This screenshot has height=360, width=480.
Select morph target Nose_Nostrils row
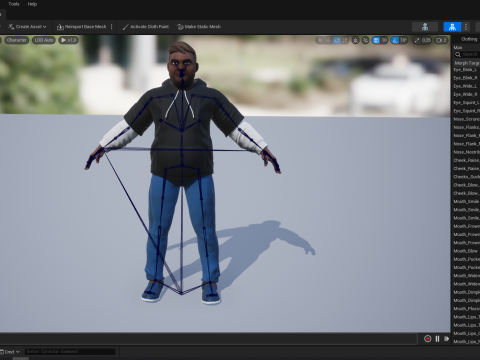466,152
